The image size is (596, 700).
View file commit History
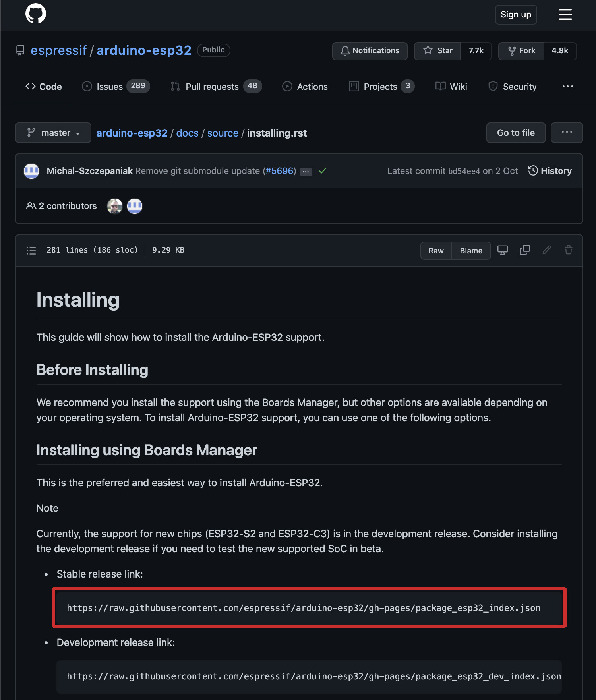(550, 171)
